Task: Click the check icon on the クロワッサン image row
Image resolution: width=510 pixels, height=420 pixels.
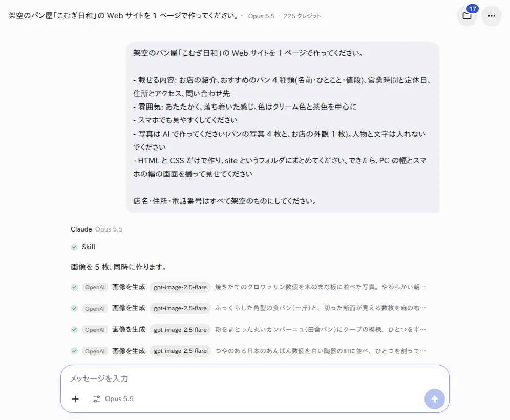Action: (74, 287)
